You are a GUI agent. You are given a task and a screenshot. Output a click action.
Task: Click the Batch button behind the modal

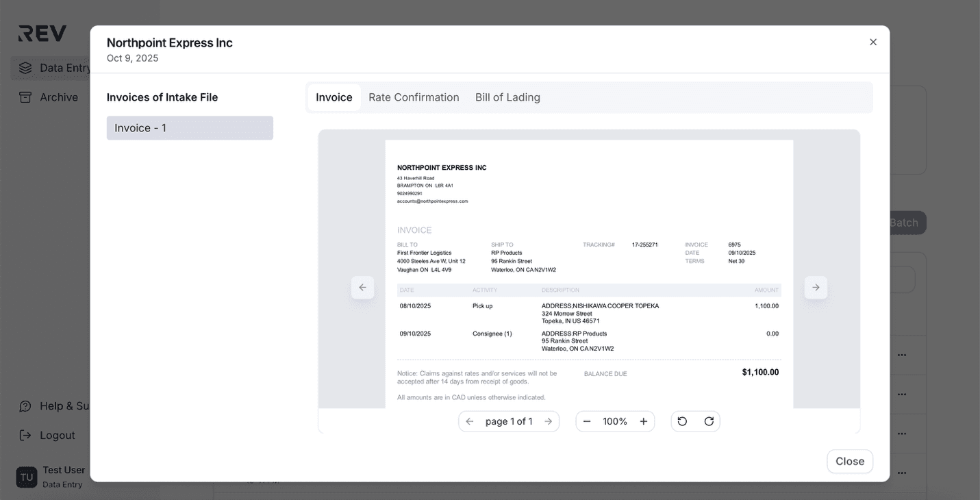903,222
